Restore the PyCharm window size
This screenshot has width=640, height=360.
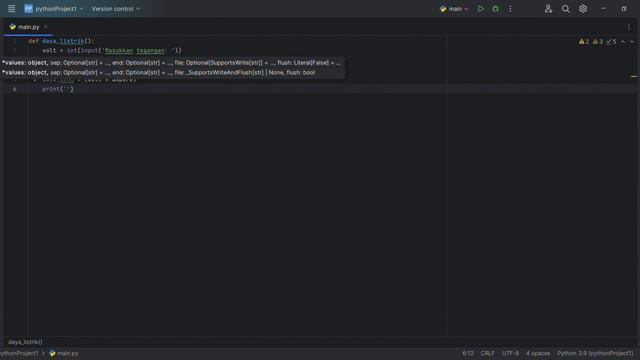[x=624, y=9]
